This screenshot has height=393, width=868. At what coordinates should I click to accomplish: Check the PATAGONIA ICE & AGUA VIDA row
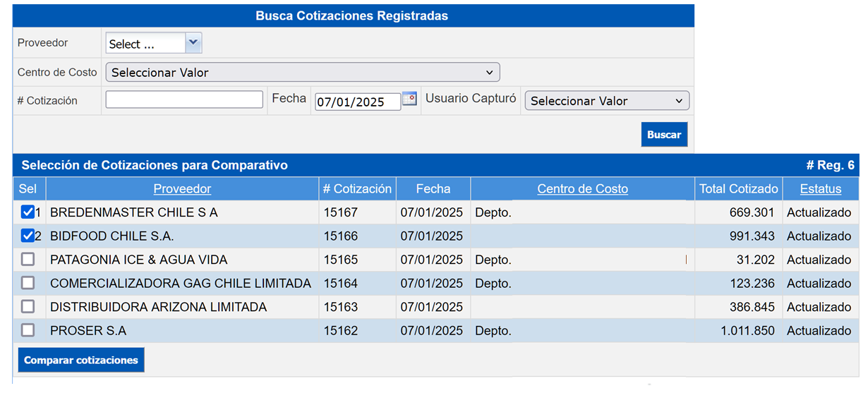pos(28,260)
